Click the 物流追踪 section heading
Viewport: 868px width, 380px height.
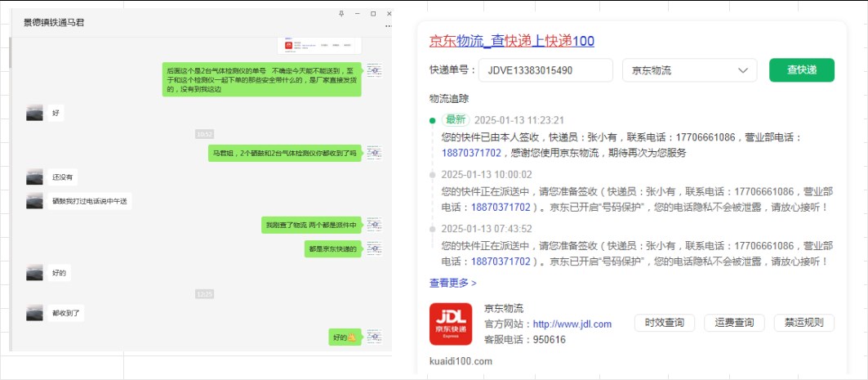coord(449,99)
